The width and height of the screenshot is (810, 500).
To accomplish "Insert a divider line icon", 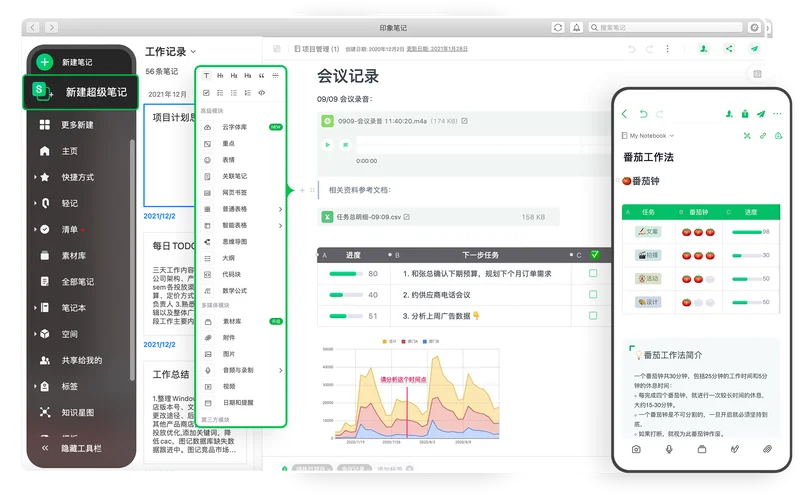I will 275,75.
